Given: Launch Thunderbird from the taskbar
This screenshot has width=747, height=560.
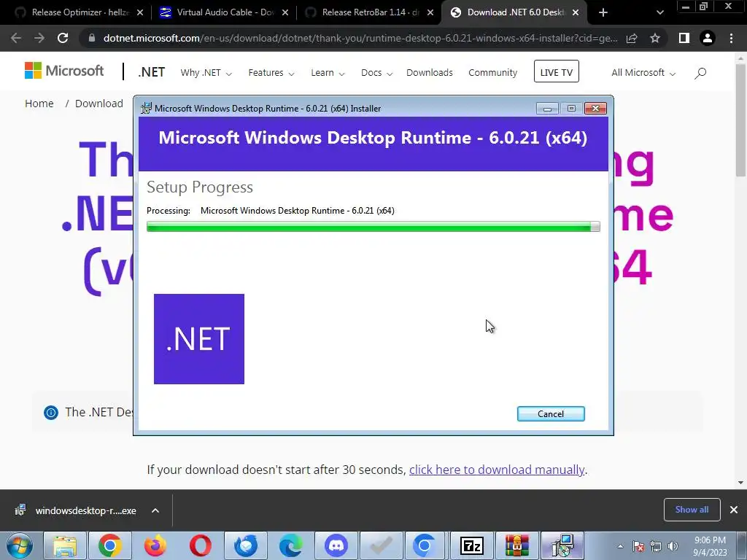Looking at the screenshot, I should pos(245,545).
